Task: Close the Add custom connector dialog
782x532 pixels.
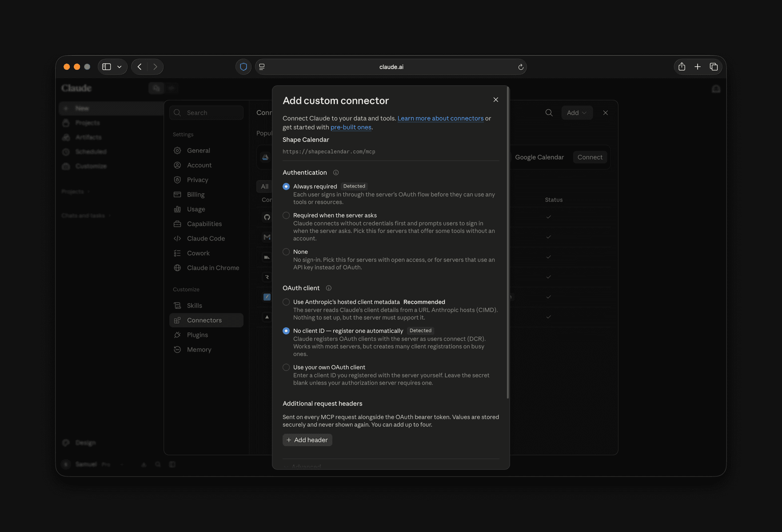Action: click(496, 100)
